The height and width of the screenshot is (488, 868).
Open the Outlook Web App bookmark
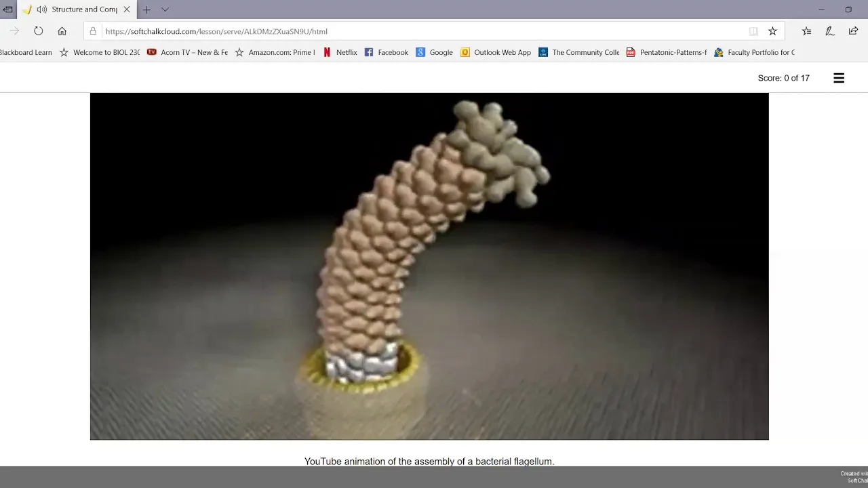click(496, 52)
